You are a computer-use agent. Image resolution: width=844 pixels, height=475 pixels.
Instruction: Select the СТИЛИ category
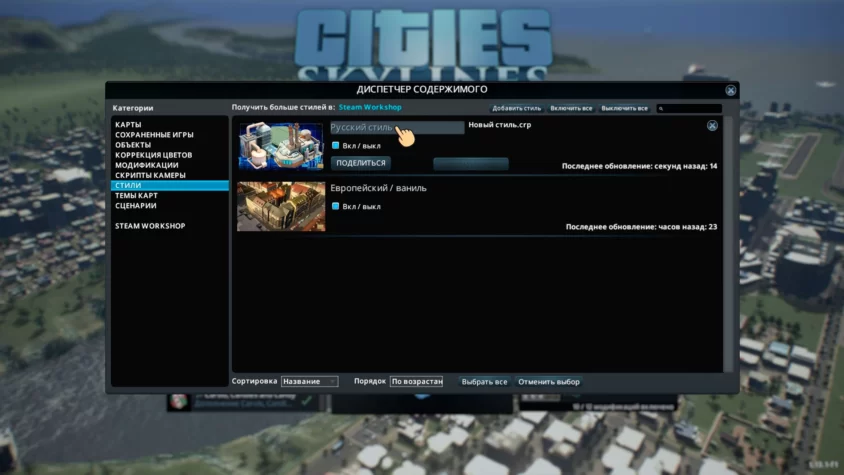pyautogui.click(x=170, y=185)
